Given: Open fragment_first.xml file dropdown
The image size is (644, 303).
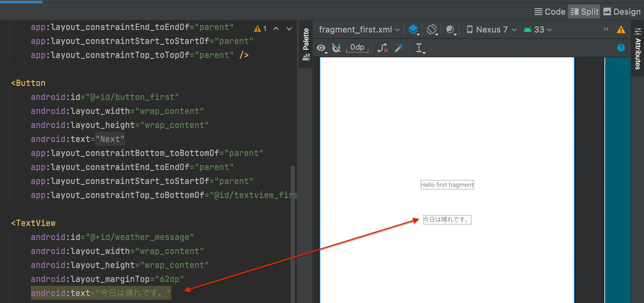Looking at the screenshot, I should [x=359, y=30].
